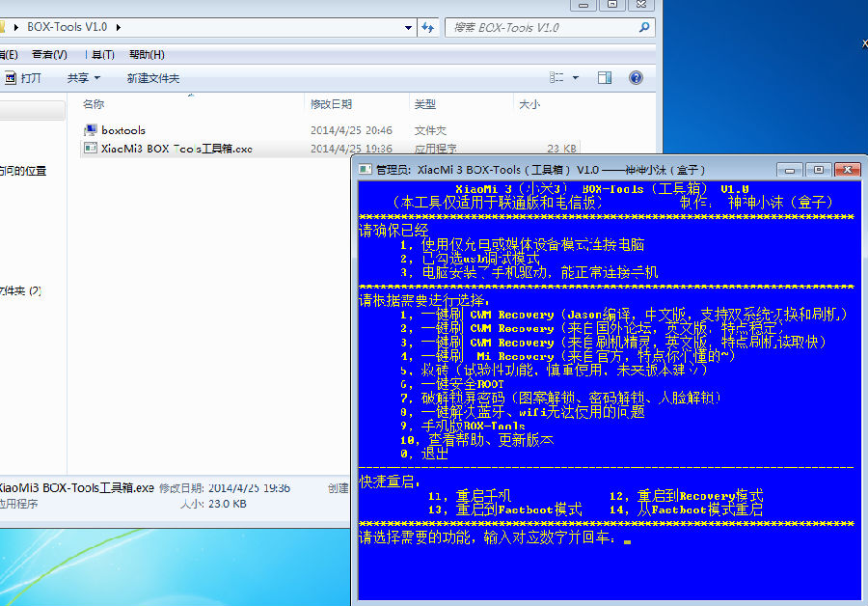Image resolution: width=868 pixels, height=606 pixels.
Task: Click the change view icon
Action: [x=557, y=77]
